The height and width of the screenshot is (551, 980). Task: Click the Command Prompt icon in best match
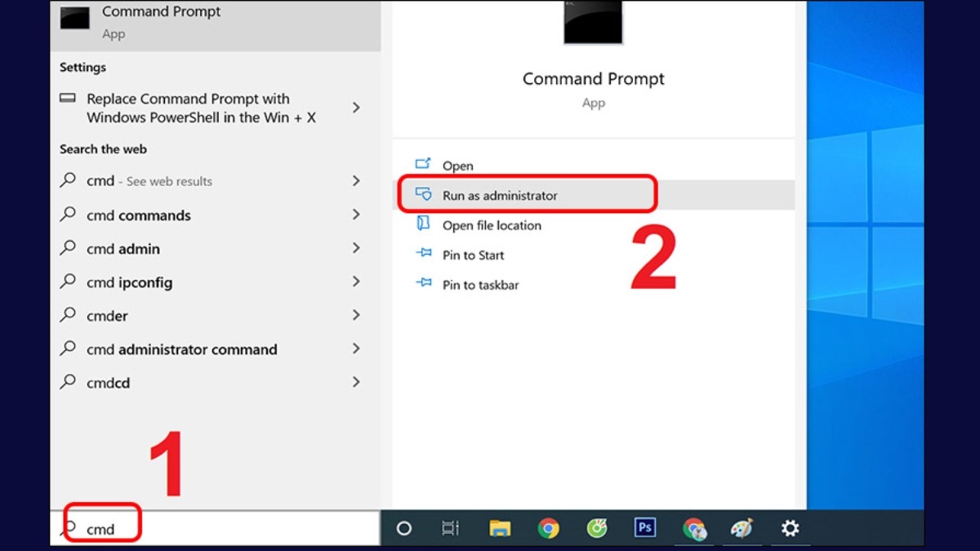pyautogui.click(x=75, y=18)
